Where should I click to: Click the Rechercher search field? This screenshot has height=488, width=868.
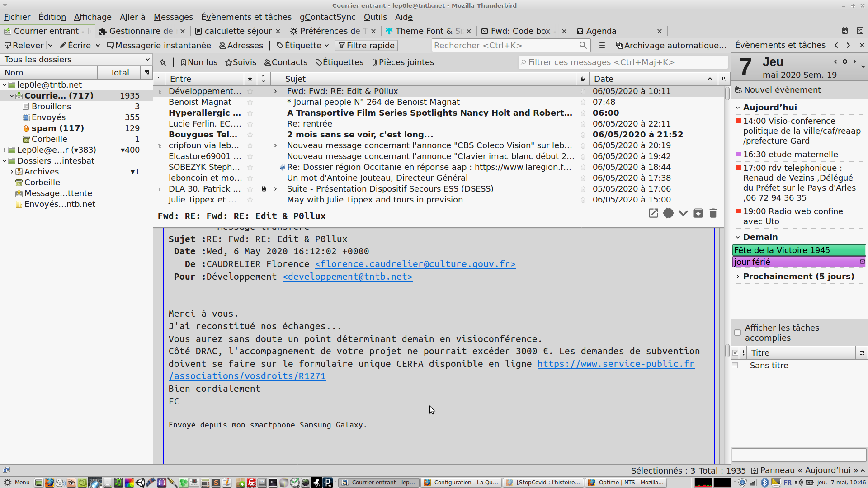pos(505,45)
